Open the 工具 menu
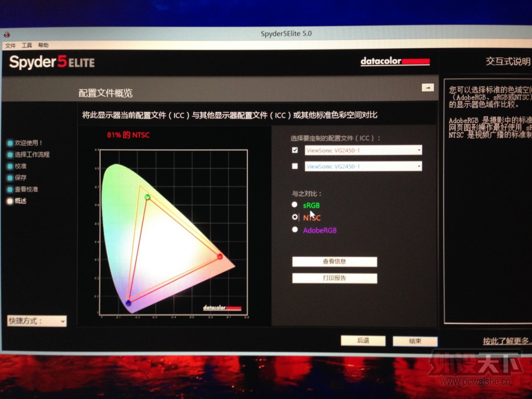532x399 pixels. click(27, 46)
